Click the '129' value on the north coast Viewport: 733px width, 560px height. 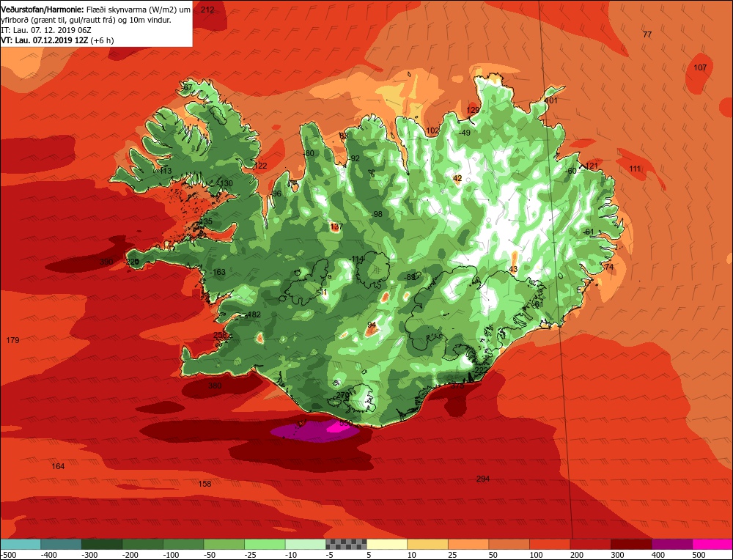473,111
